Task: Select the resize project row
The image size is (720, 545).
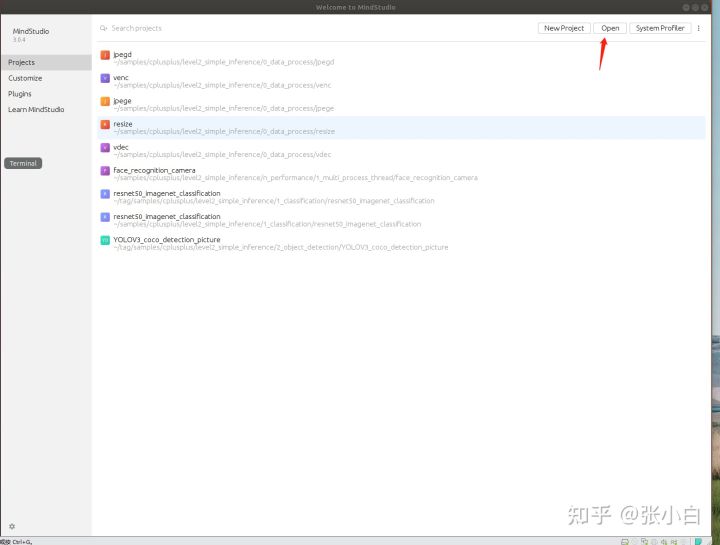Action: [x=401, y=128]
